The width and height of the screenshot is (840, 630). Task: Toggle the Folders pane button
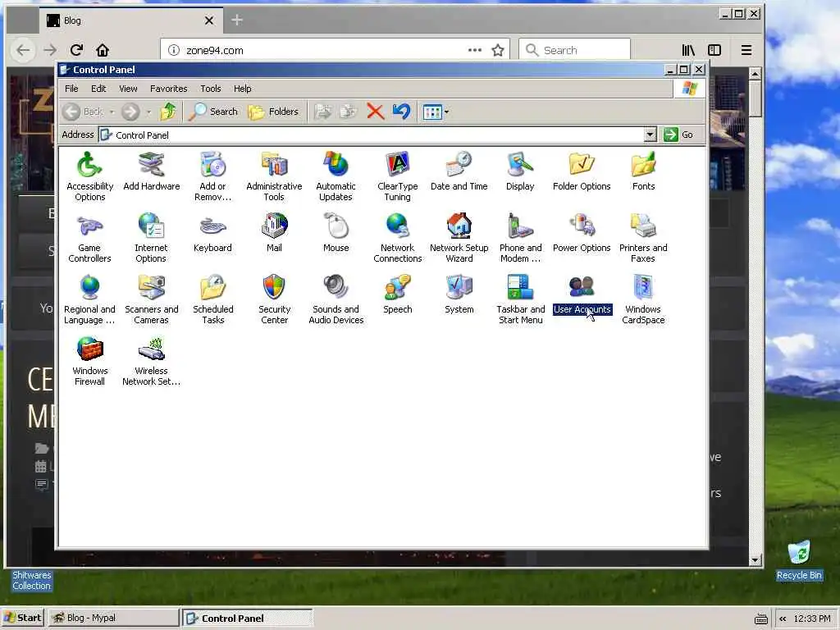point(273,112)
